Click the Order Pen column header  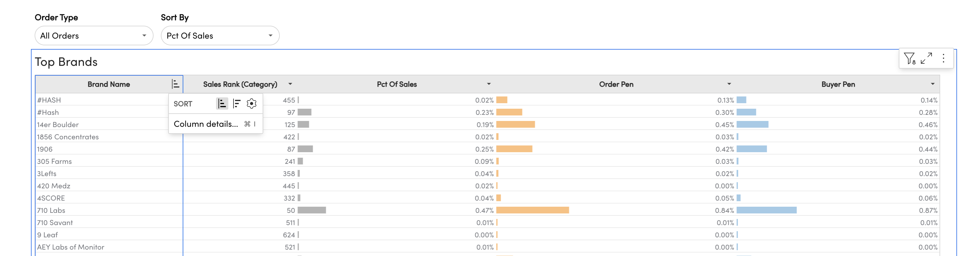click(x=616, y=84)
